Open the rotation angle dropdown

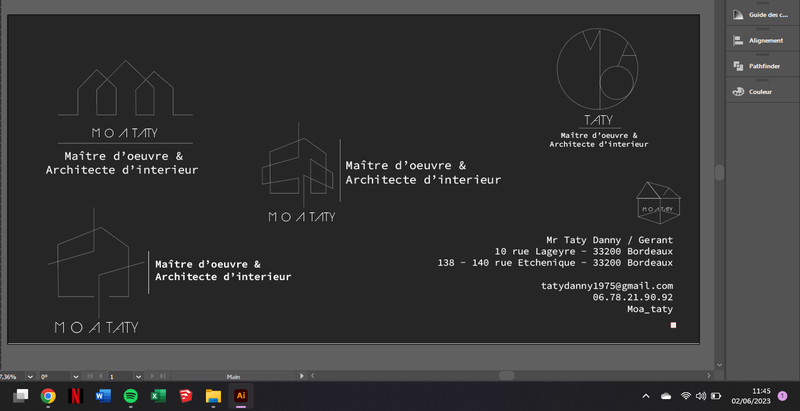(76, 376)
